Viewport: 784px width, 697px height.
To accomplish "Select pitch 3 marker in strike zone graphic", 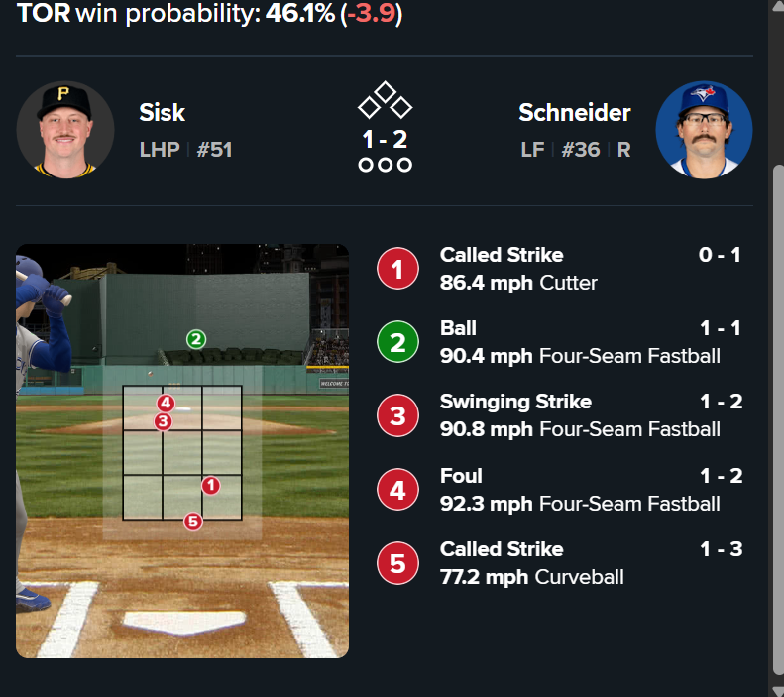I will [x=163, y=421].
